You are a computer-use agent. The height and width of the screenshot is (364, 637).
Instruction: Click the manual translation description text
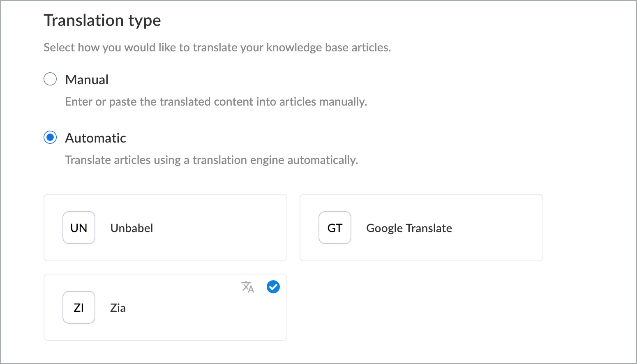pyautogui.click(x=216, y=102)
